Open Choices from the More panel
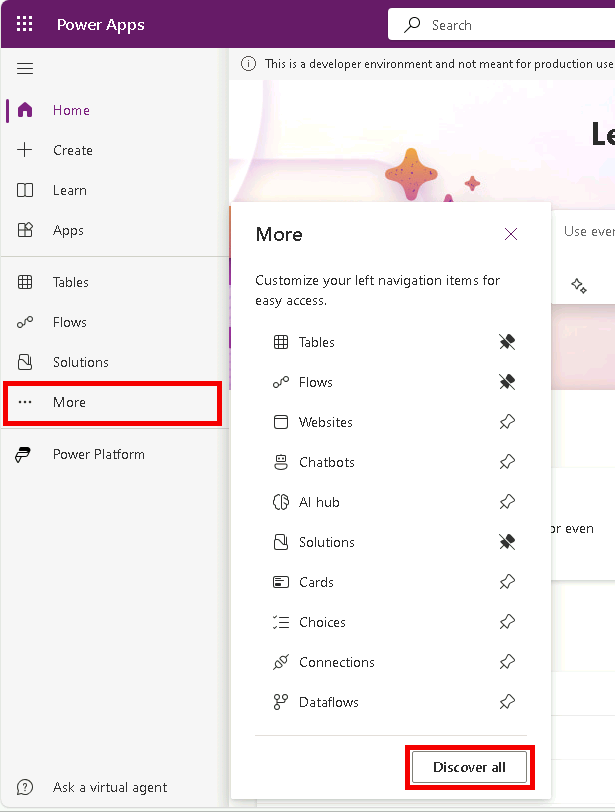The image size is (615, 812). pyautogui.click(x=322, y=622)
